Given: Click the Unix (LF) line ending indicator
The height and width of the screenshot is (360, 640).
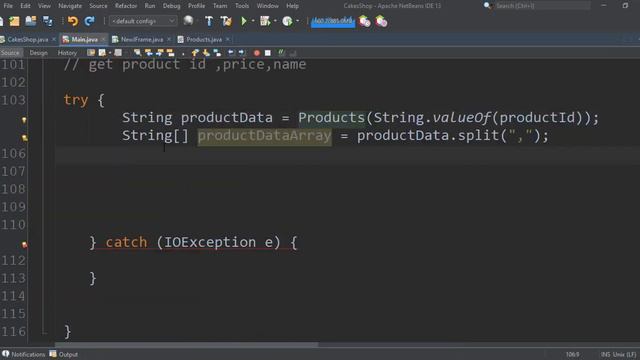Looking at the screenshot, I should coord(624,354).
